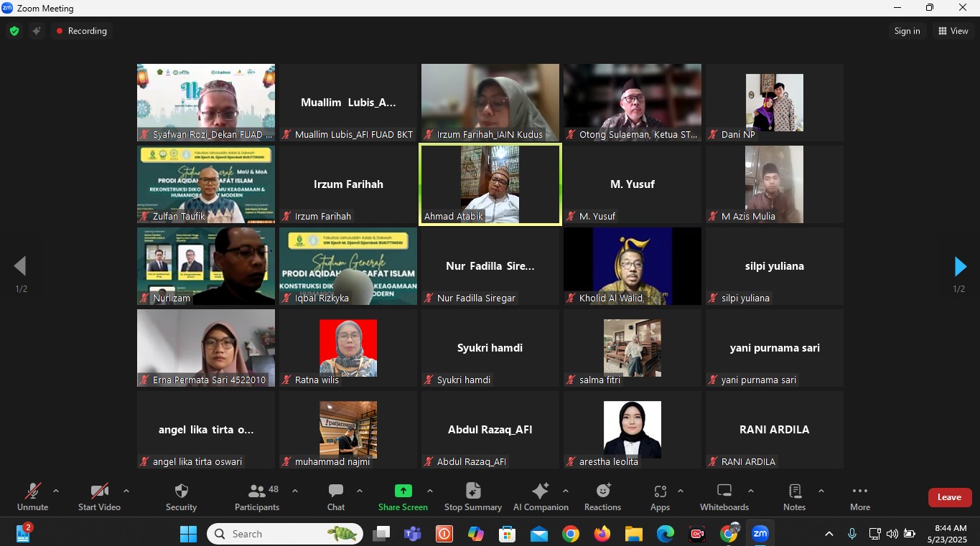
Task: Launch AI Companion sparkle icon
Action: tap(540, 491)
